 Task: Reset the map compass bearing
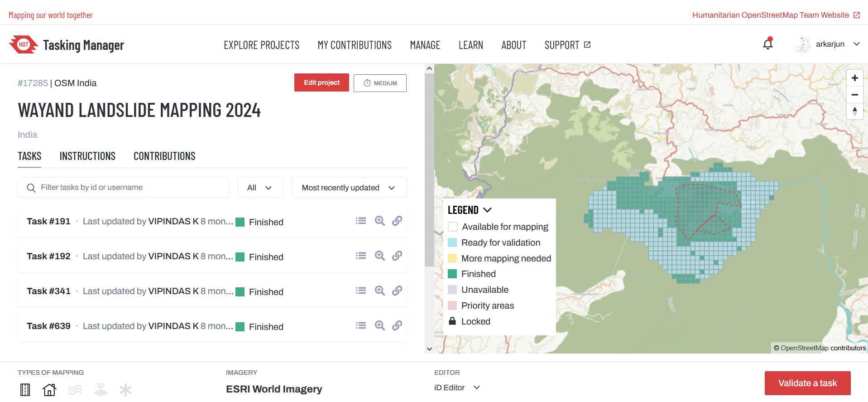tap(854, 111)
